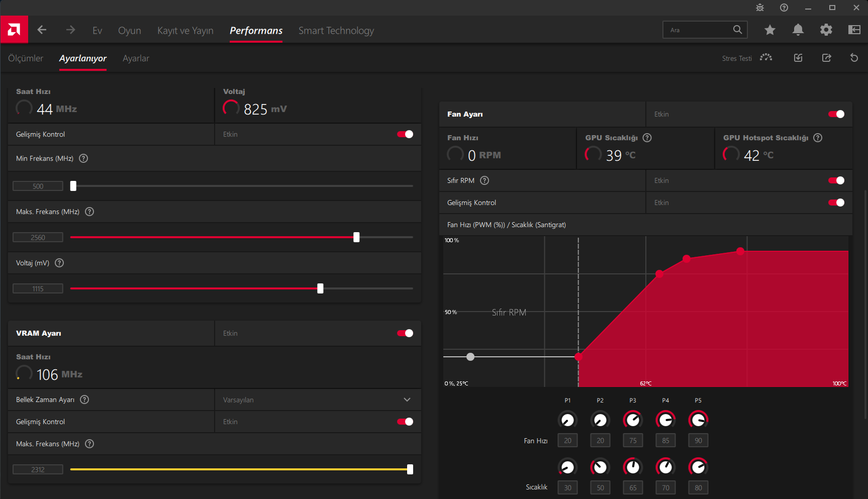
Task: Click P3 Fan Hızı value 75
Action: point(633,440)
